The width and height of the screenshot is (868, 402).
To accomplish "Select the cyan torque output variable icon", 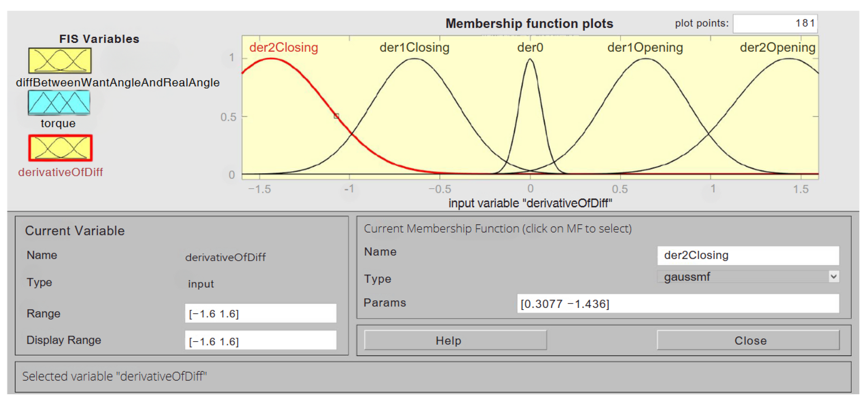I will [x=59, y=103].
